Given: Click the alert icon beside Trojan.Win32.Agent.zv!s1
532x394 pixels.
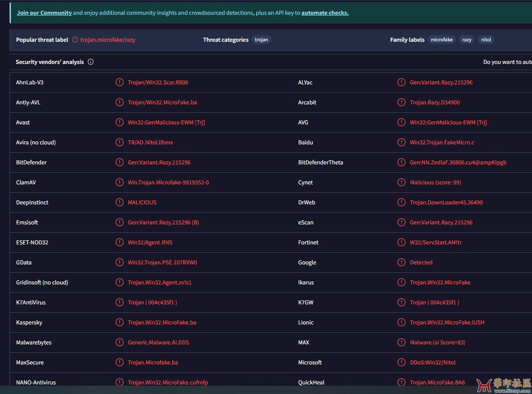Looking at the screenshot, I should [120, 282].
